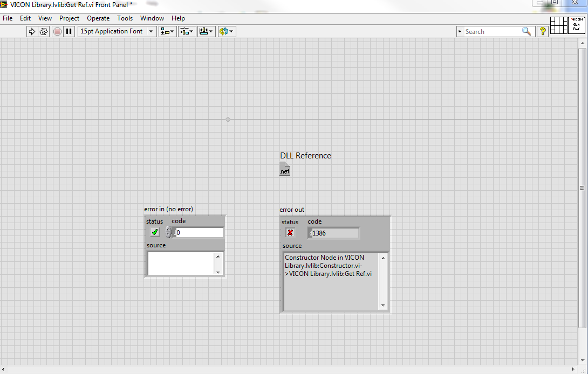Click the connector pane grid icon

click(559, 25)
